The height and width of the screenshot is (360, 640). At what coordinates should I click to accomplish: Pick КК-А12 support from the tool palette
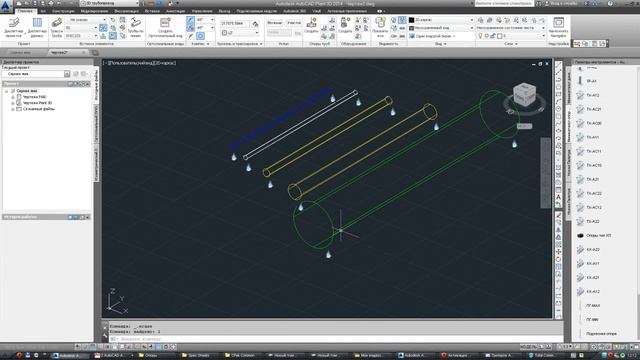pos(589,291)
